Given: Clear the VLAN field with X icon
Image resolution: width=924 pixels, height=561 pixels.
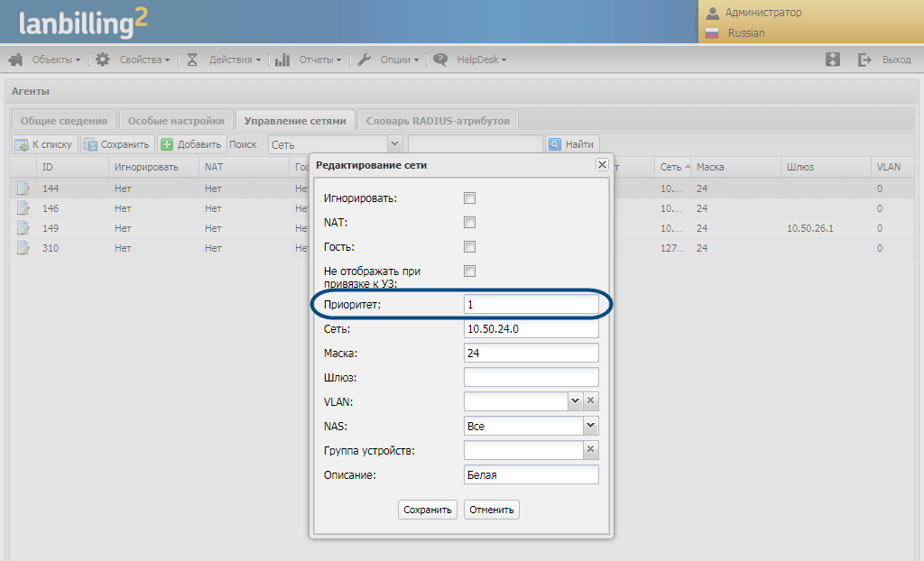Looking at the screenshot, I should (590, 401).
